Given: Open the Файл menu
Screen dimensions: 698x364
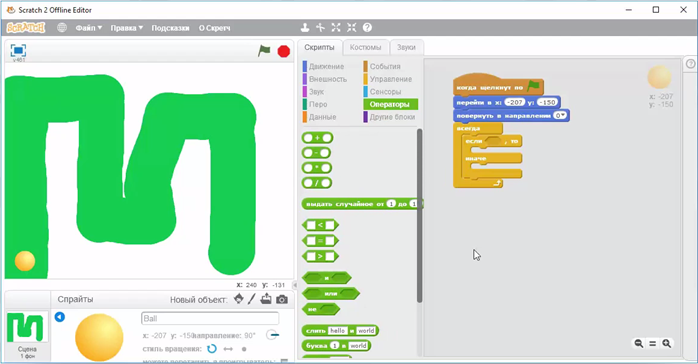Looking at the screenshot, I should [89, 28].
